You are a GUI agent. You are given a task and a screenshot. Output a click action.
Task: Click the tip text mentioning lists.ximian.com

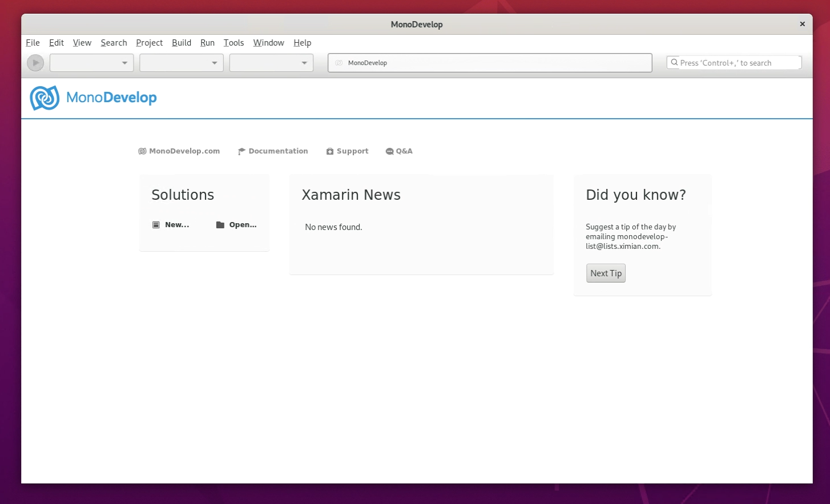[631, 236]
